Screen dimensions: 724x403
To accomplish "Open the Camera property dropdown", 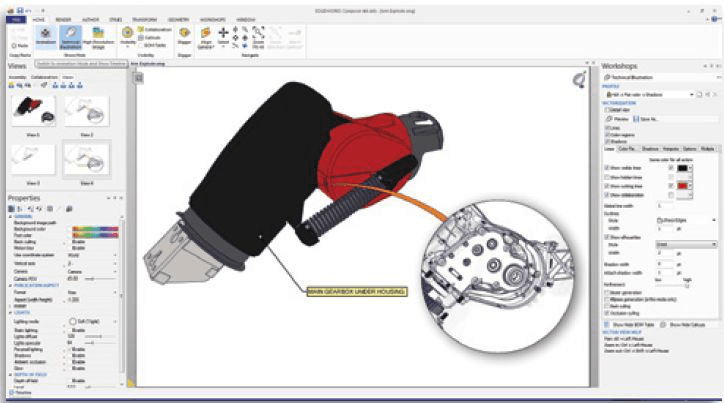I will tap(92, 271).
